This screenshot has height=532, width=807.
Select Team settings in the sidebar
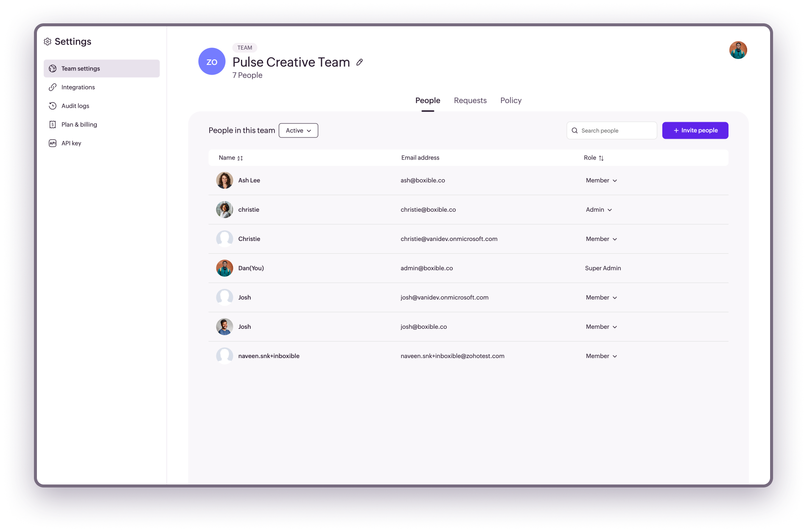point(102,69)
